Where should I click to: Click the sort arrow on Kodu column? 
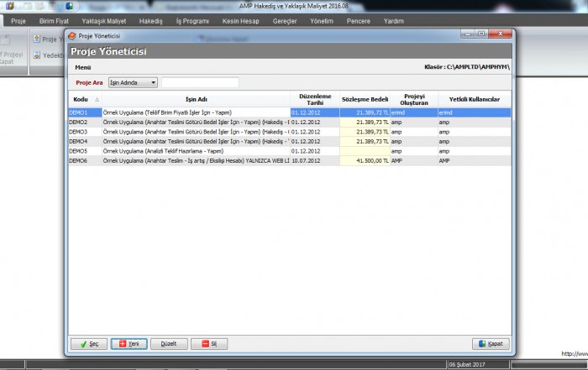coord(97,99)
